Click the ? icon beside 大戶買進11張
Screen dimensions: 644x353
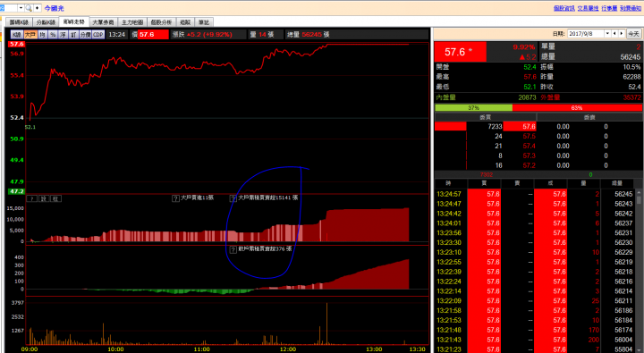175,198
